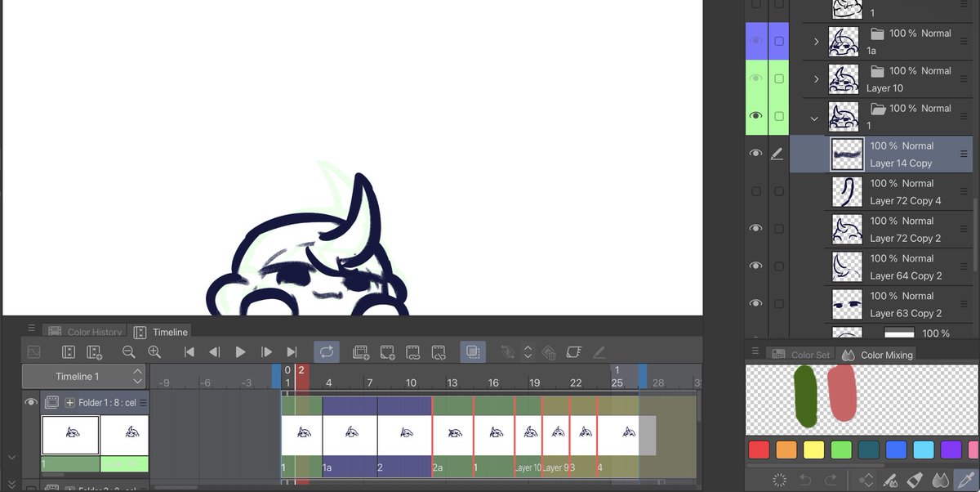Click the light table icon in timeline toolbar

(x=573, y=352)
